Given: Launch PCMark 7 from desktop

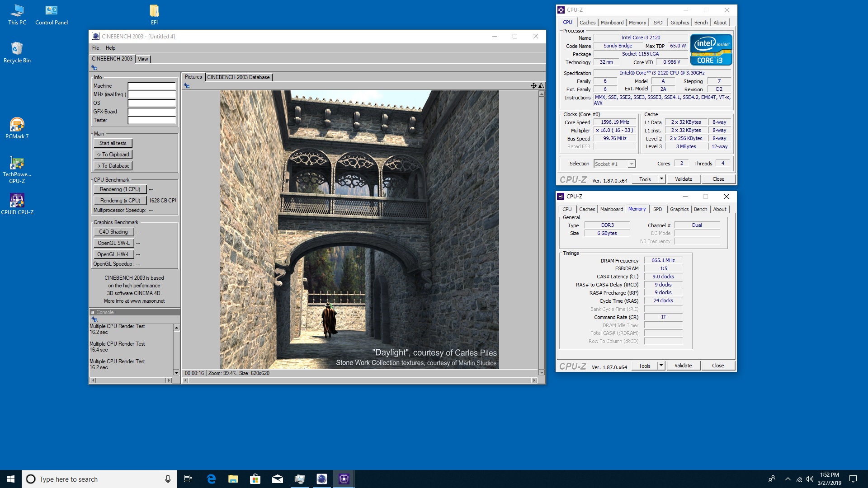Looking at the screenshot, I should click(17, 128).
